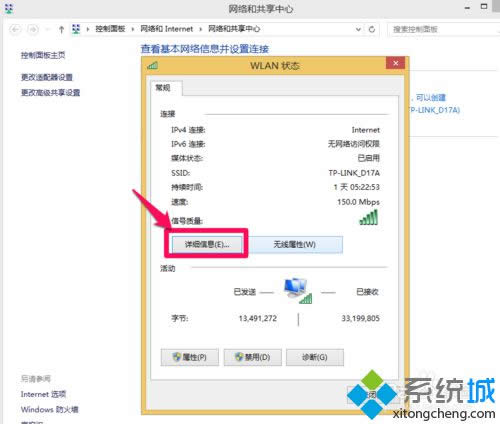Open 更改高级共享设置 link
This screenshot has width=500, height=424.
[x=50, y=92]
